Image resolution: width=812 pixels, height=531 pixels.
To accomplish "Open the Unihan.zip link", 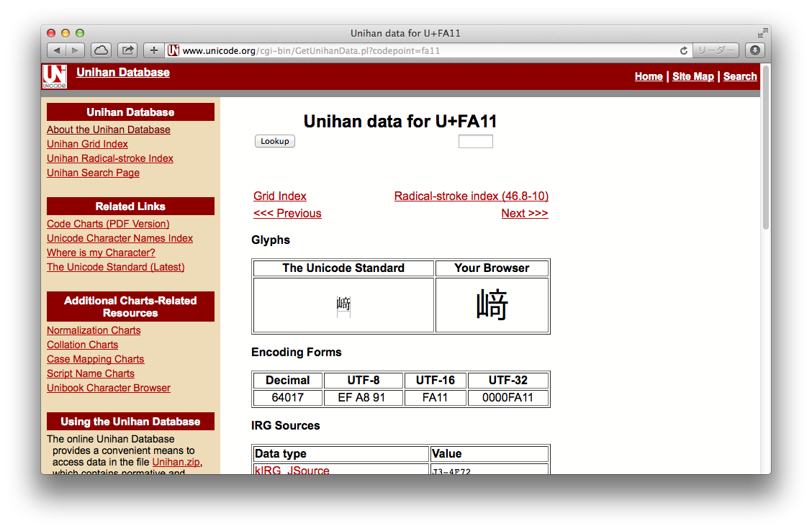I will click(176, 462).
